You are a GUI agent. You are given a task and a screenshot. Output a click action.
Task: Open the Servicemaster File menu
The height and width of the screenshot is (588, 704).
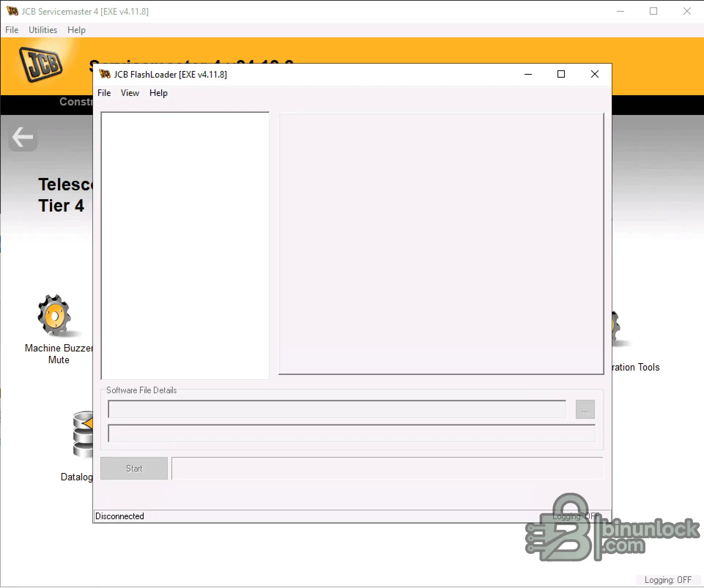point(12,30)
